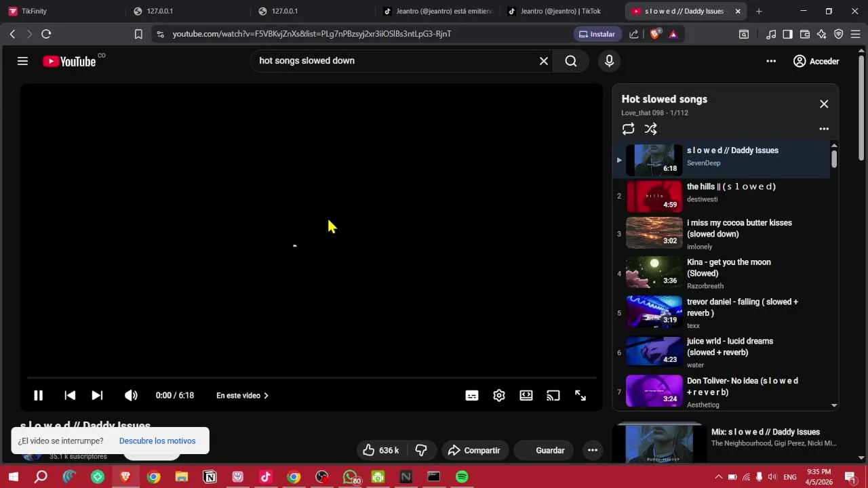This screenshot has height=488, width=868.
Task: Open Brave playlist music note icon
Action: [x=771, y=34]
